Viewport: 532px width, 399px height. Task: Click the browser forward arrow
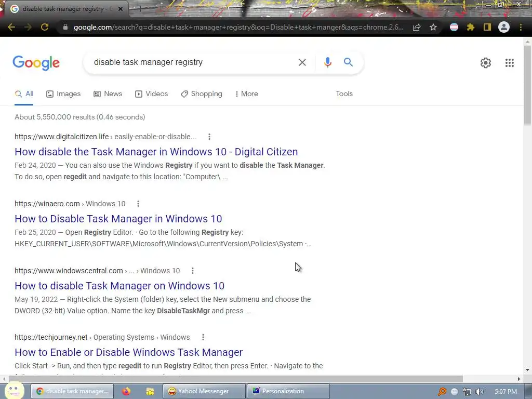(x=28, y=27)
